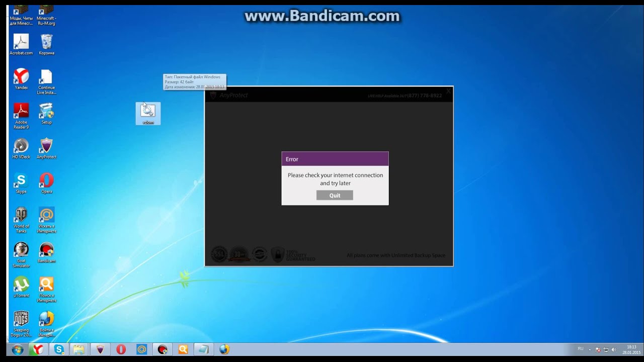Select the Opera desktop shortcut
This screenshot has height=362, width=644.
coord(46,183)
